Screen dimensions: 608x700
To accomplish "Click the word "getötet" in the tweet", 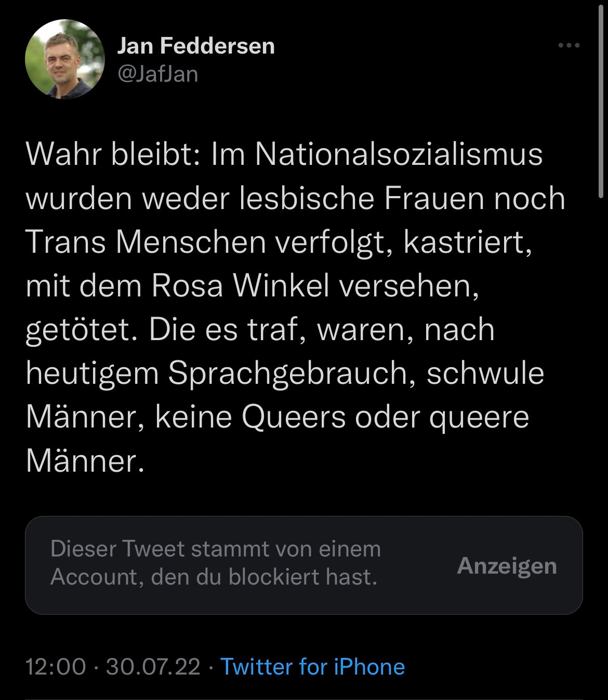I will 77,330.
